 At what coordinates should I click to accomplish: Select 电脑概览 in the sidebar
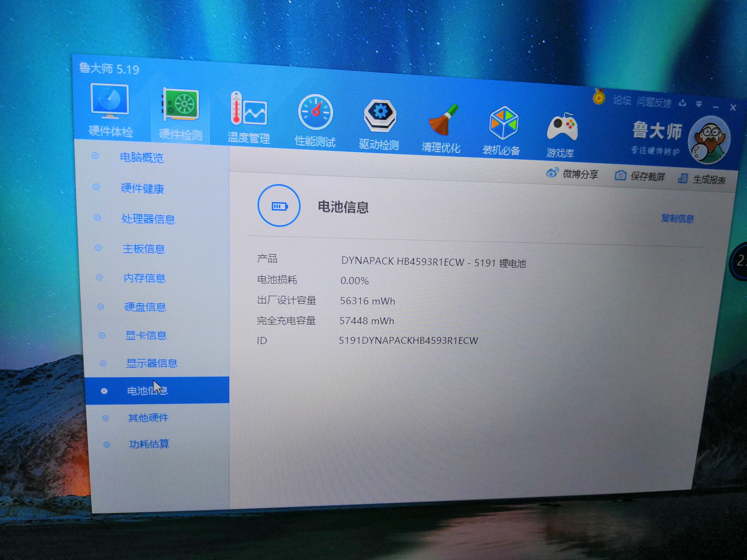(142, 158)
